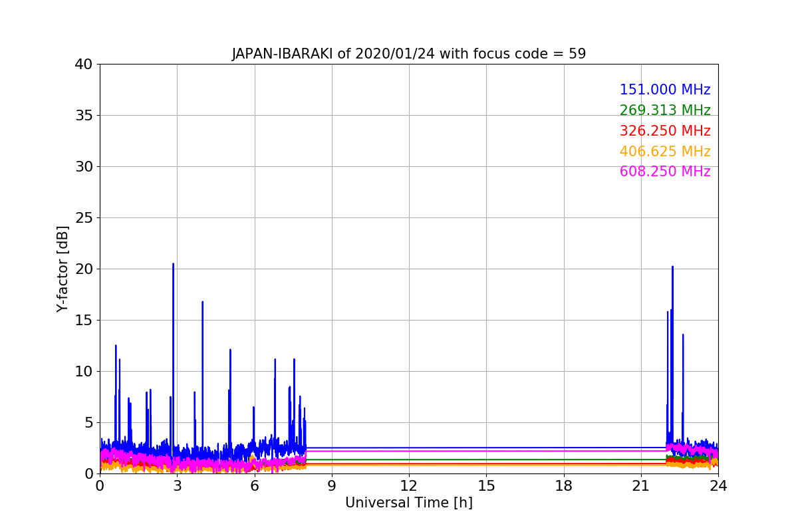Click the y-axis tick label 40
The image size is (798, 532).
click(x=83, y=65)
